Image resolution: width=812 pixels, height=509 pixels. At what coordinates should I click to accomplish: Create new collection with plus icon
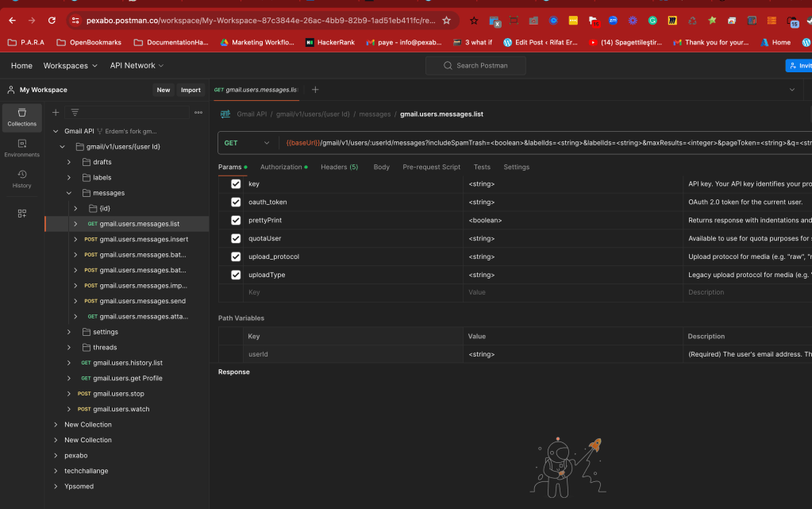(56, 113)
